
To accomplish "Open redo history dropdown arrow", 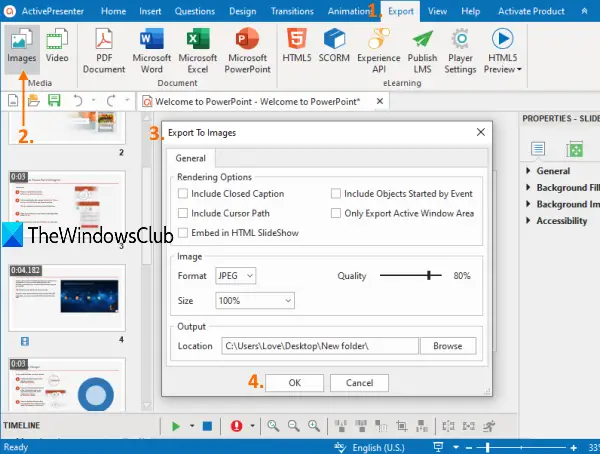I will tap(127, 101).
